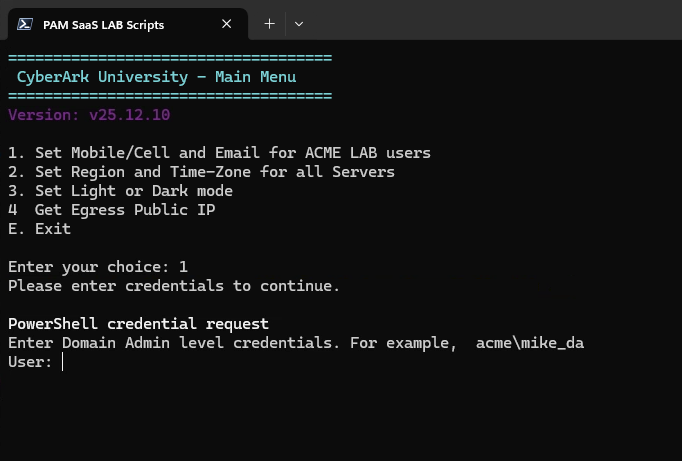Click the Enter your choice: 1 line
Image resolution: width=682 pixels, height=461 pixels.
pyautogui.click(x=97, y=267)
